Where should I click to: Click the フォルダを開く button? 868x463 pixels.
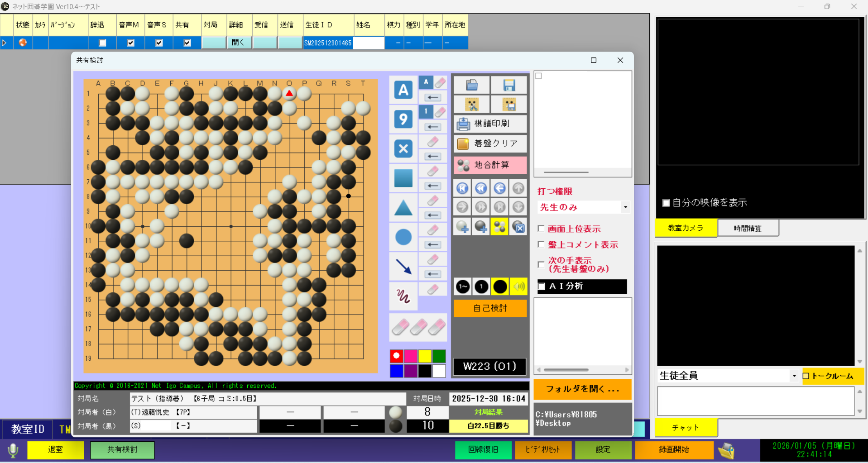coord(582,389)
